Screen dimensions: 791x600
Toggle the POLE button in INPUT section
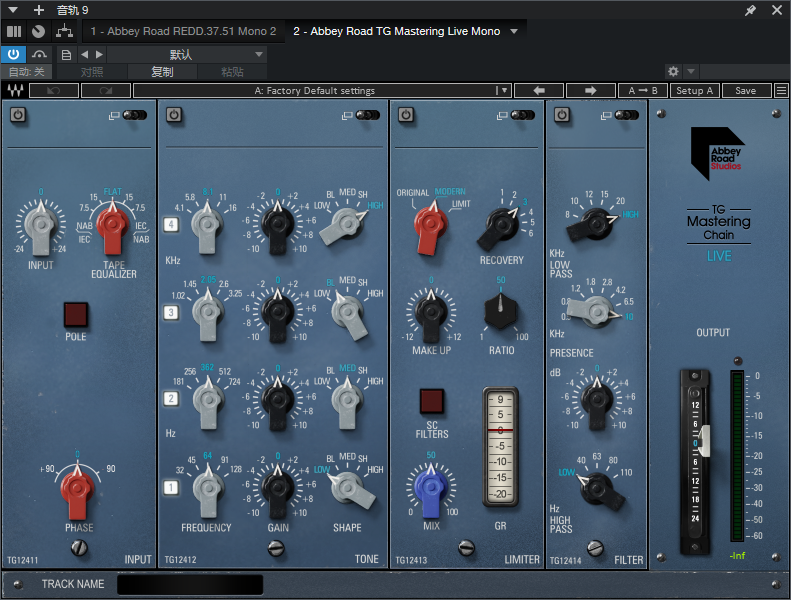click(76, 314)
